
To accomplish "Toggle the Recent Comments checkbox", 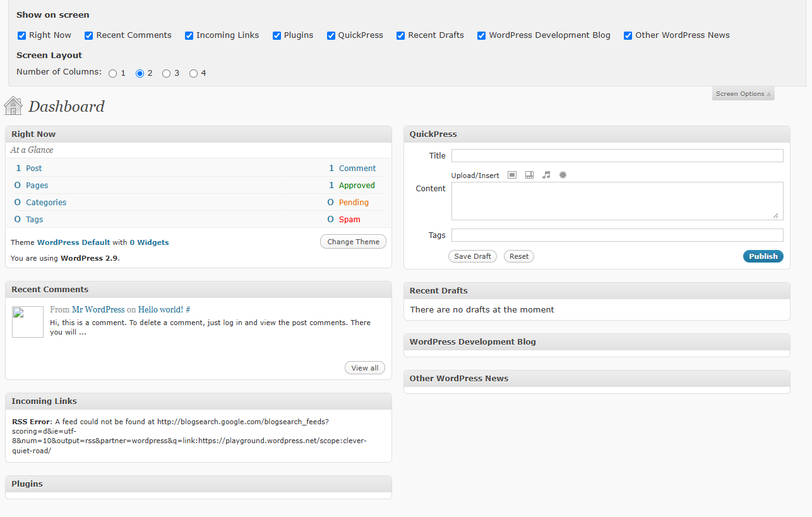I will [89, 35].
